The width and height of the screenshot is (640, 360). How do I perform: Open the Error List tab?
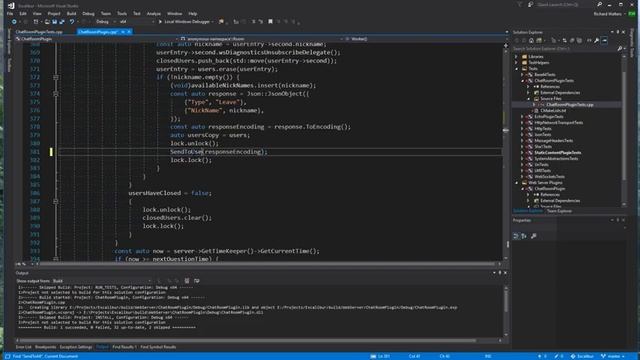(23, 347)
